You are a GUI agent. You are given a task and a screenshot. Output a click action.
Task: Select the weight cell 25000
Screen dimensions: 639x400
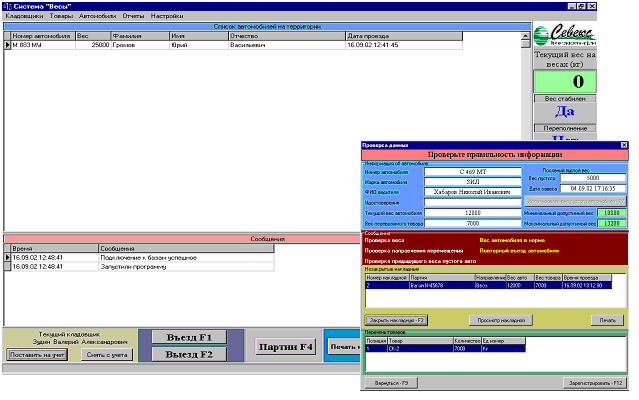[93, 45]
